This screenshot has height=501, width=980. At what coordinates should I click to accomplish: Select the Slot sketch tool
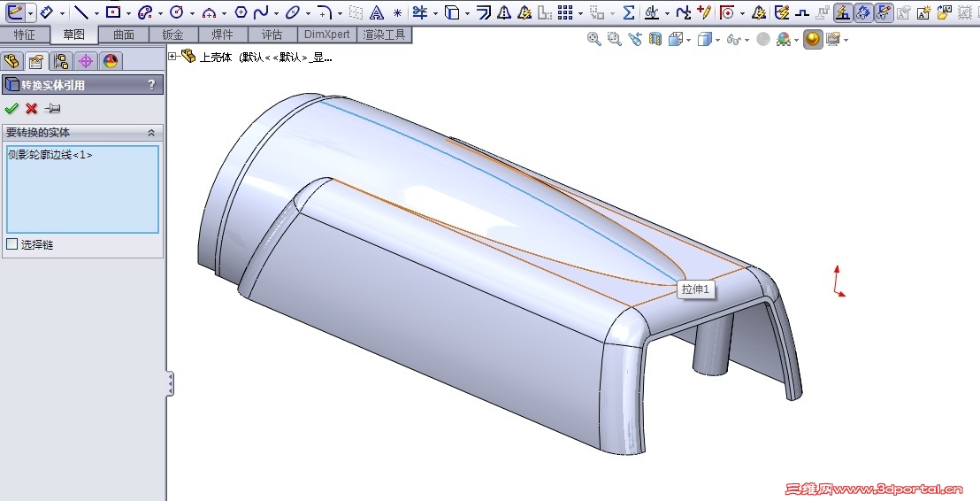point(145,12)
